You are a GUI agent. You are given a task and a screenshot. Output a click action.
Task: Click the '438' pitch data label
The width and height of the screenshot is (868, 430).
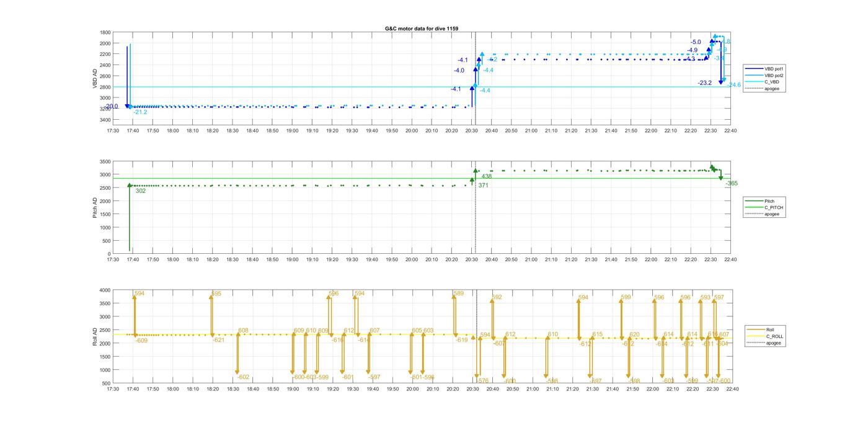point(487,176)
